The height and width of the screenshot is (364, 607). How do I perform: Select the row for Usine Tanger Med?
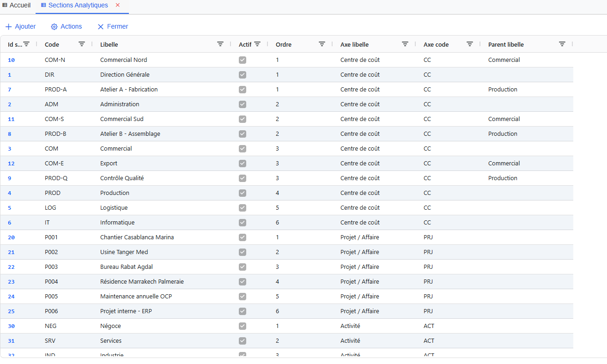click(125, 252)
